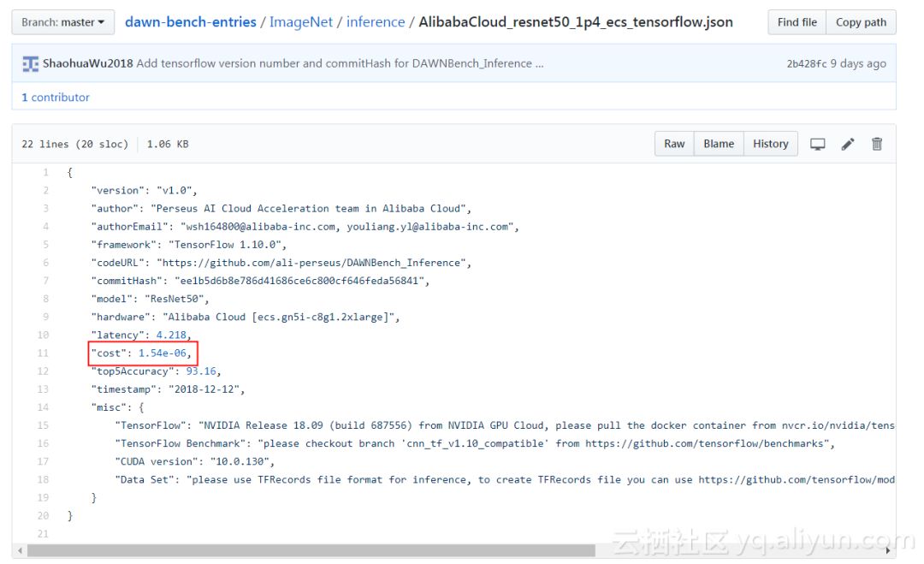Open the ShaohuaWu2018 author profile link
Screen dimensions: 924x564
pyautogui.click(x=88, y=63)
